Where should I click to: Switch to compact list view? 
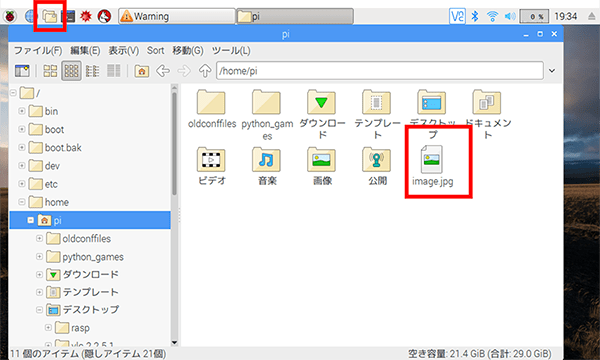coord(92,71)
